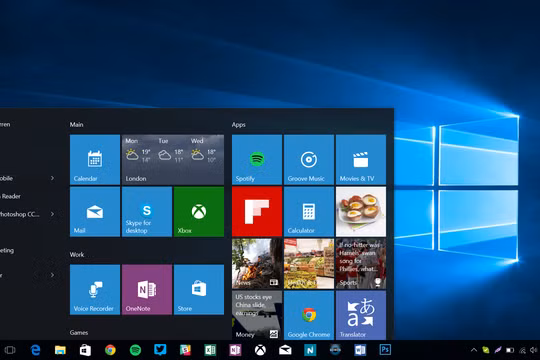Screen dimensions: 540x360
Task: Open the teal N app taskbar icon
Action: click(x=310, y=350)
